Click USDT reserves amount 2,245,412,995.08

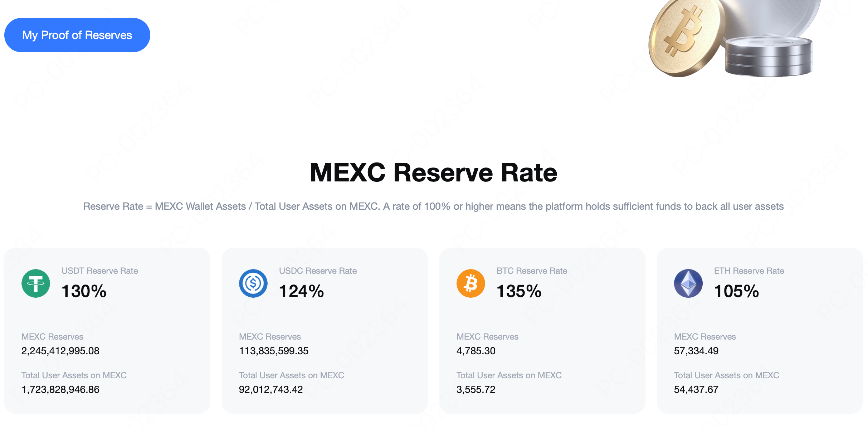(x=60, y=351)
